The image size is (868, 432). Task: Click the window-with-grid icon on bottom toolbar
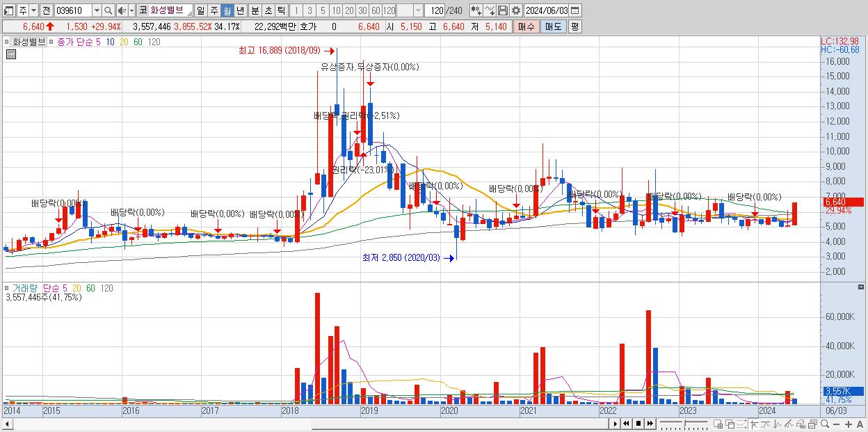pos(718,424)
